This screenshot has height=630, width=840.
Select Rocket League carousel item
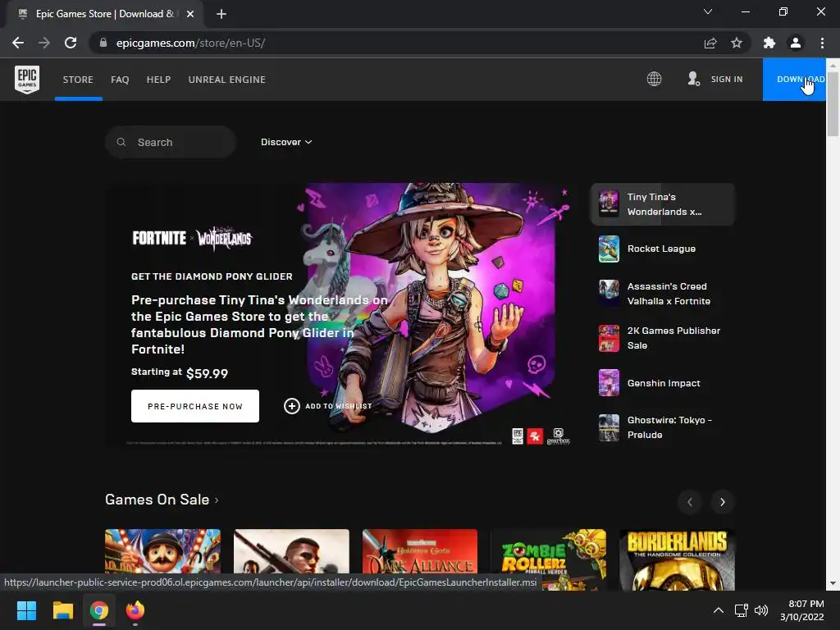click(662, 249)
